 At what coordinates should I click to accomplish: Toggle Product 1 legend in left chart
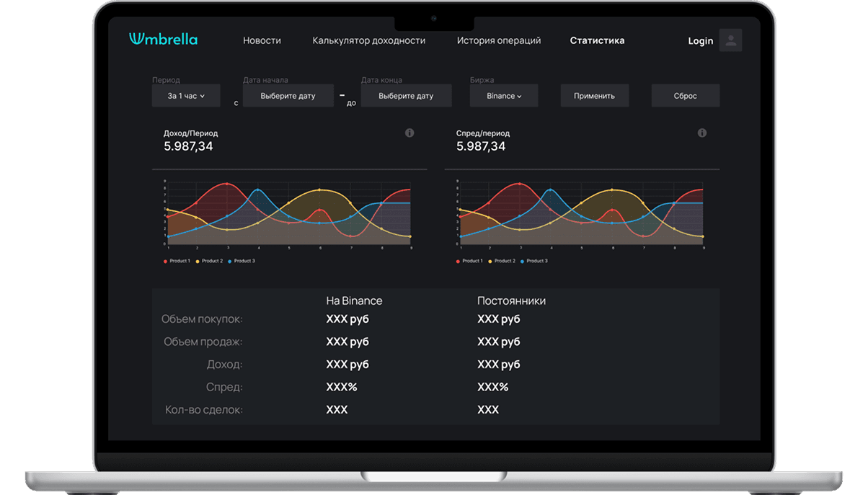(177, 261)
